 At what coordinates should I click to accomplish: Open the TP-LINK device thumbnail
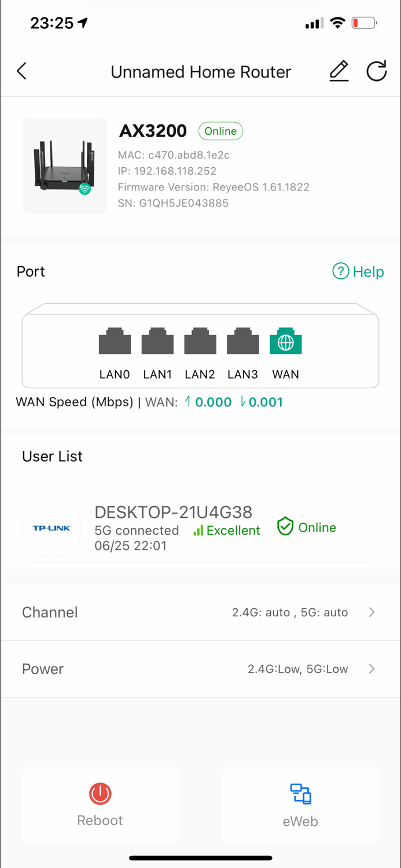(x=51, y=527)
